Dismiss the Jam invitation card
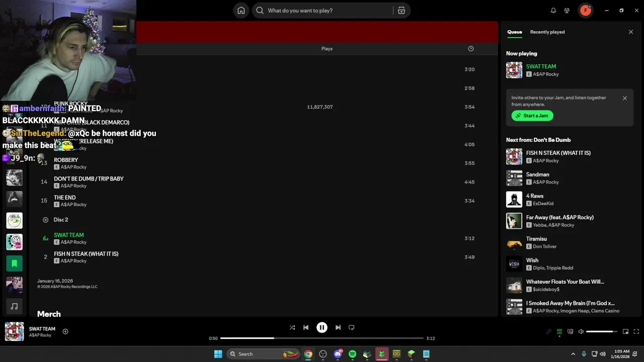This screenshot has height=362, width=644. (x=625, y=99)
